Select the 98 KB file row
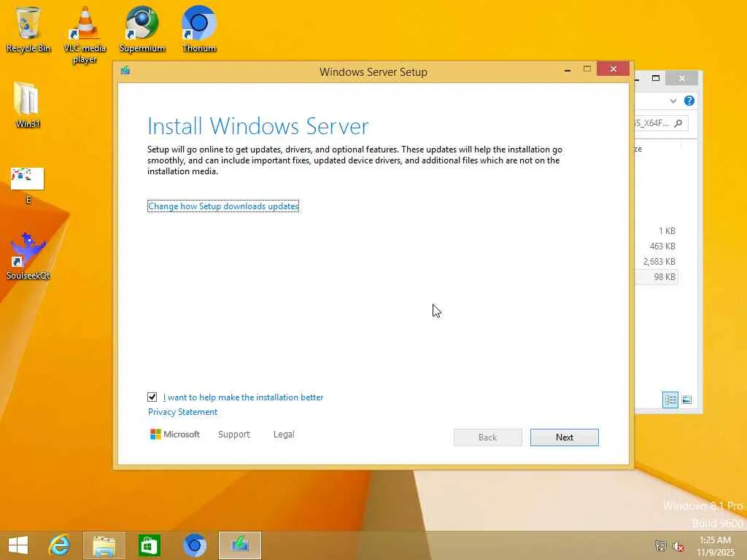Image resolution: width=747 pixels, height=560 pixels. point(657,276)
